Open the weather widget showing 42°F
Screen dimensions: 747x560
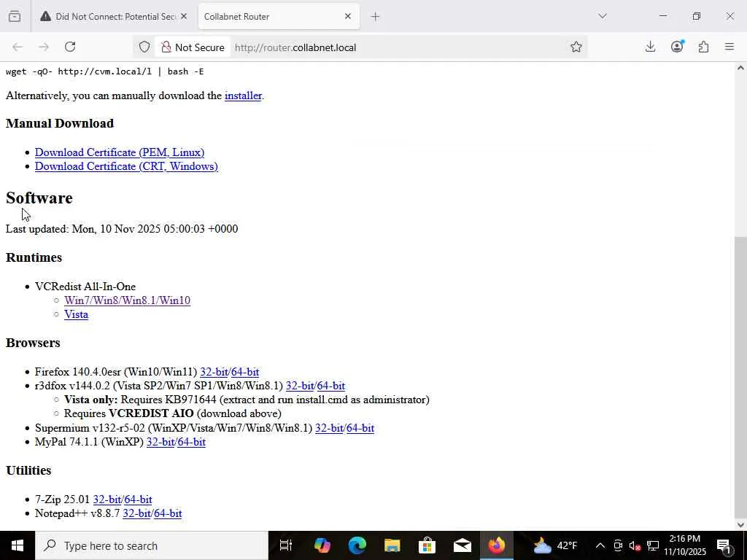coord(555,545)
